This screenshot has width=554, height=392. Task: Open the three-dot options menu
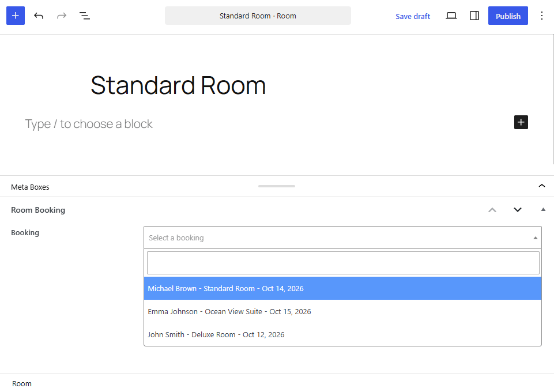pyautogui.click(x=542, y=16)
